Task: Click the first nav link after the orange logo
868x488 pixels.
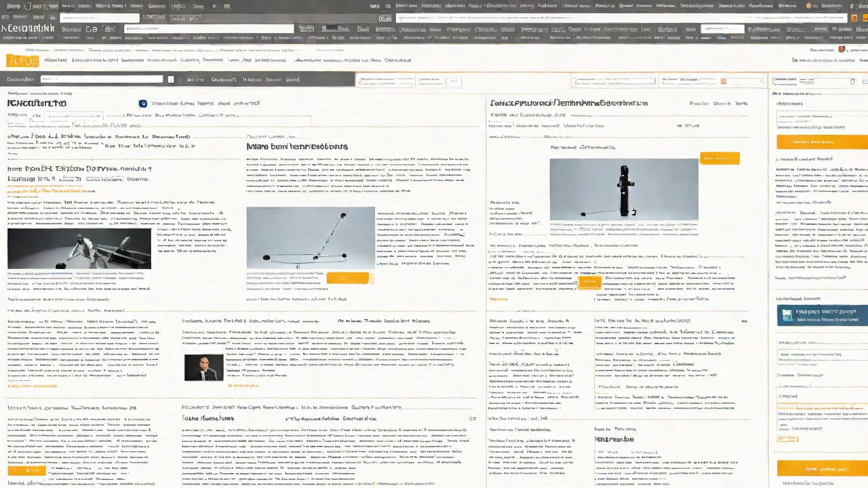Action: 56,60
